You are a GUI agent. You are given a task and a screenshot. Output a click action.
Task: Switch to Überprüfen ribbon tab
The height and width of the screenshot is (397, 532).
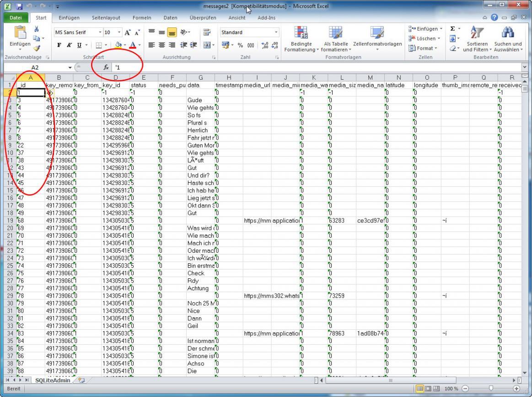click(x=203, y=18)
